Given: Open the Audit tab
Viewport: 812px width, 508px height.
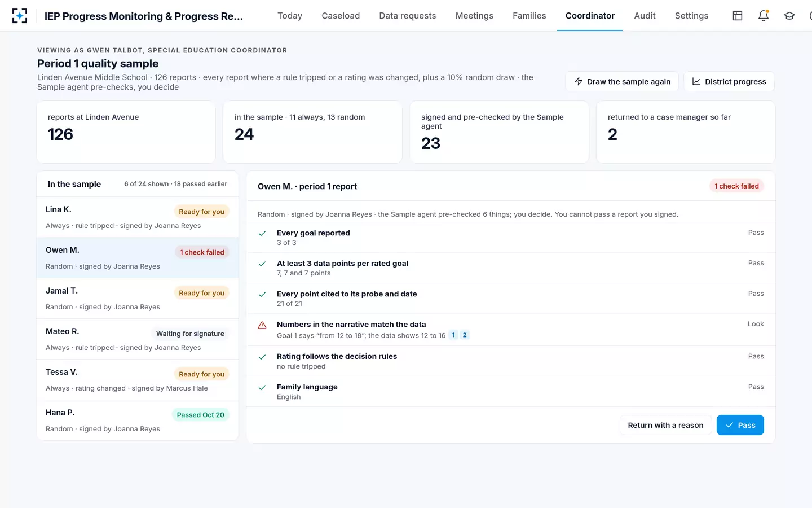Looking at the screenshot, I should click(645, 16).
